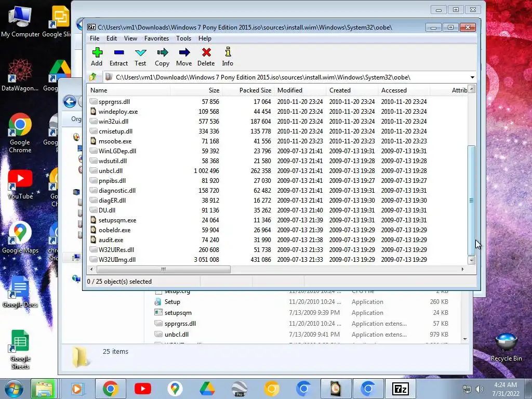Click the horizontal scrollbar right arrow
The width and height of the screenshot is (532, 399).
pyautogui.click(x=462, y=269)
